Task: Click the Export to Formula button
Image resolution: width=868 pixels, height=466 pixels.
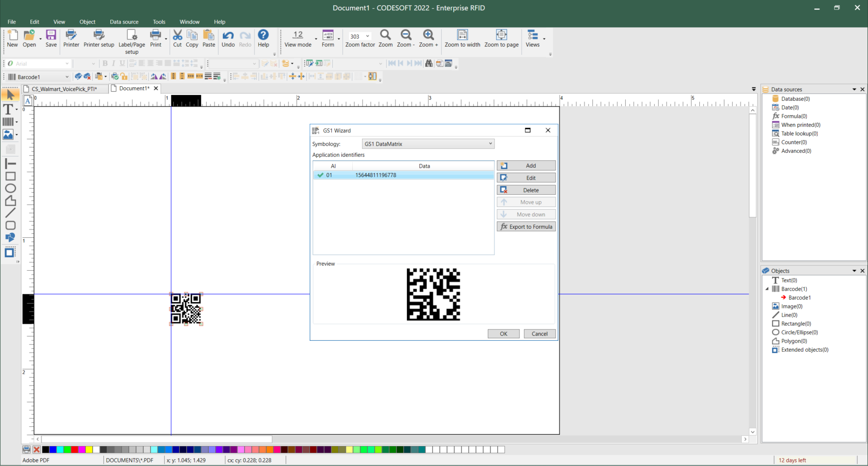Action: pyautogui.click(x=526, y=226)
